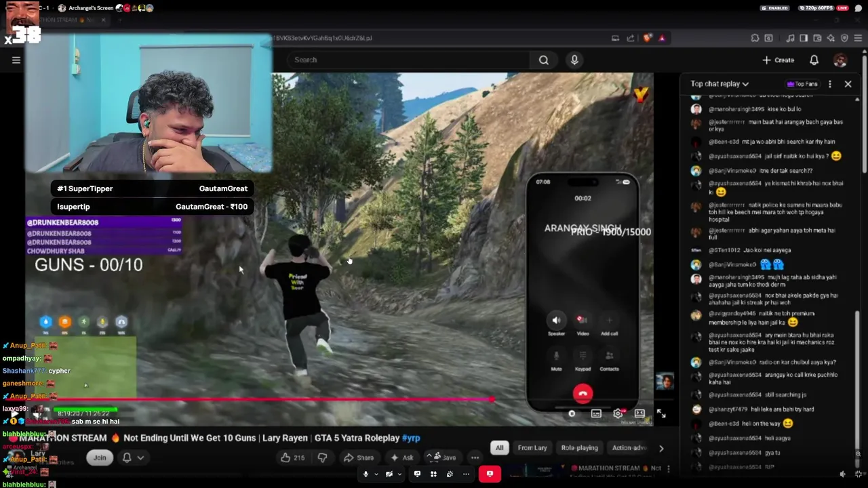This screenshot has height=488, width=868.
Task: Click the Brave rewards triangle icon
Action: [662, 38]
